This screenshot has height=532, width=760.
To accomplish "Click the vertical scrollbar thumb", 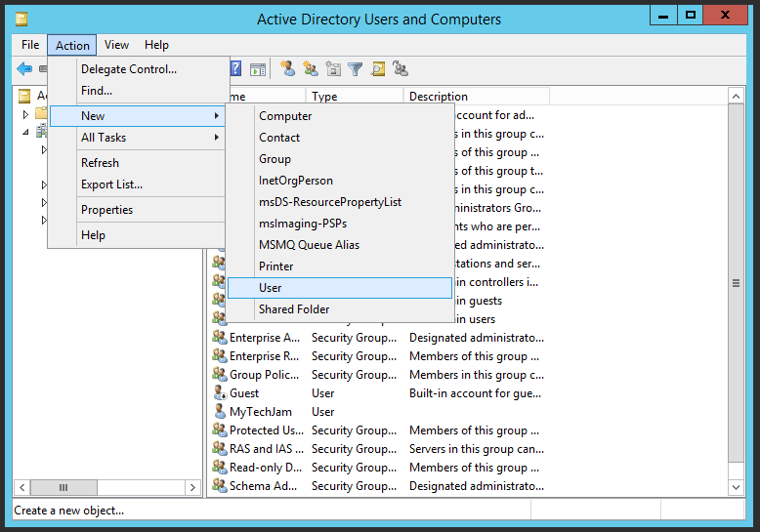I will click(x=736, y=283).
